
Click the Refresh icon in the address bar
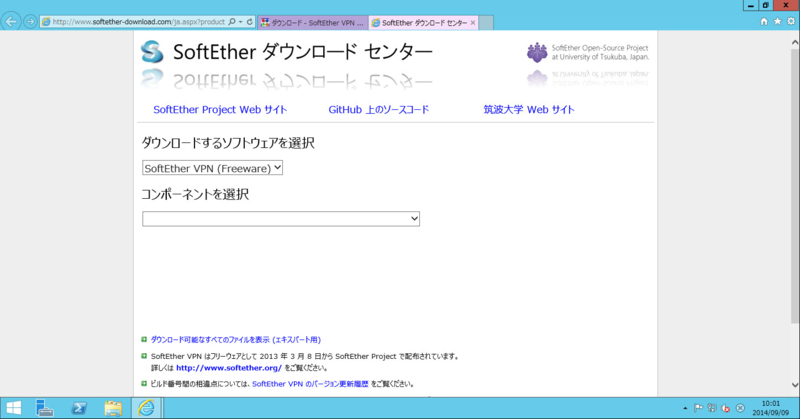[x=249, y=22]
